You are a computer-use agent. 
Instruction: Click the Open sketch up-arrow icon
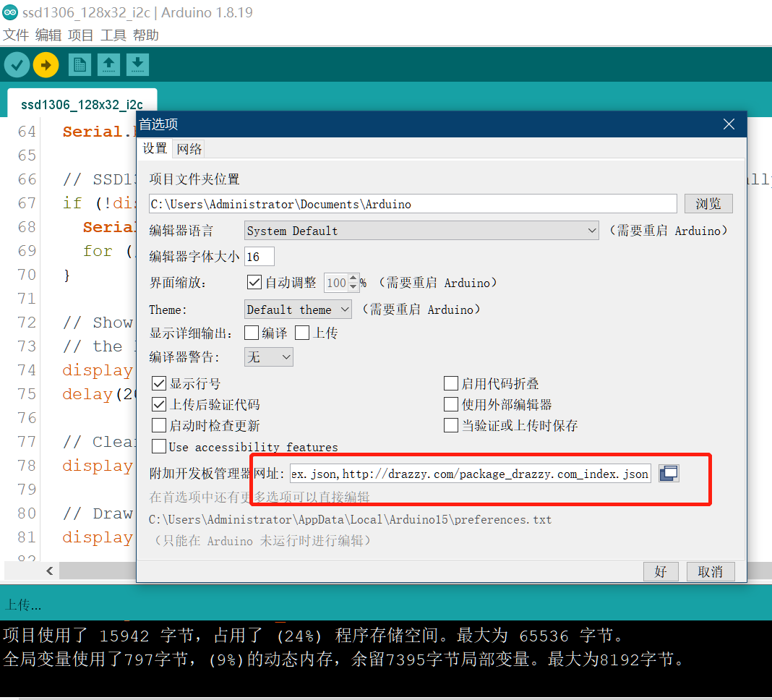coord(109,65)
